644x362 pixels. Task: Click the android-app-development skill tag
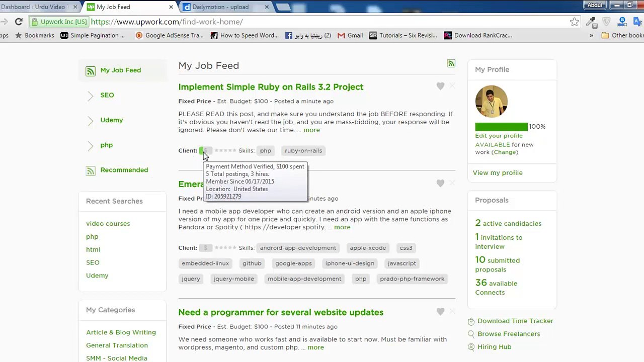[298, 247]
